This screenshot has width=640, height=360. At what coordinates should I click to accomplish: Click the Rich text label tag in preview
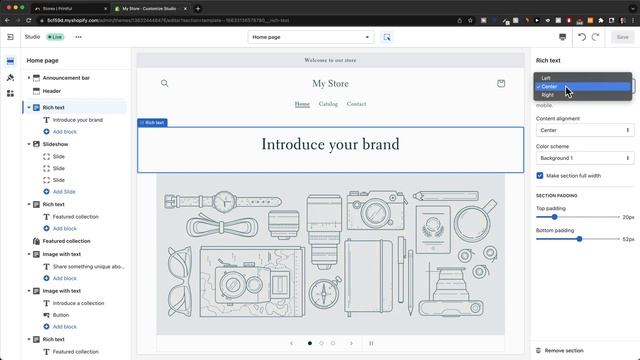click(152, 122)
